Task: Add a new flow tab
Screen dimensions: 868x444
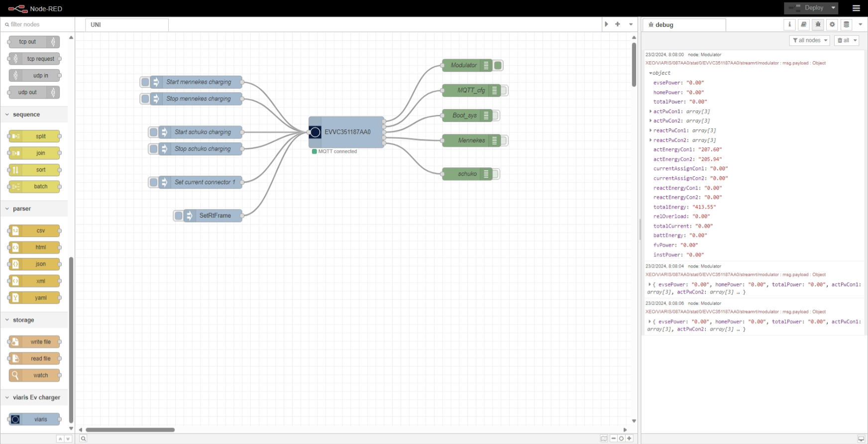Action: click(618, 24)
